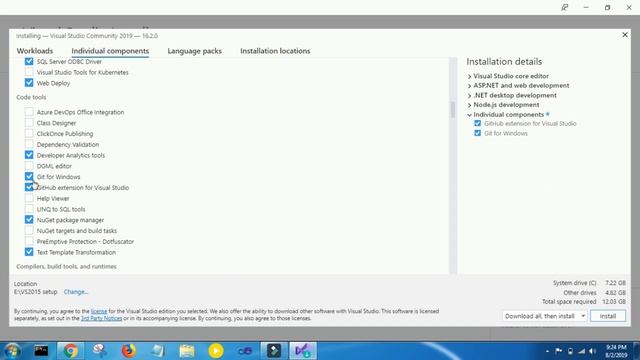Open the Download all, then install dropdown
640x360 pixels.
pos(544,316)
